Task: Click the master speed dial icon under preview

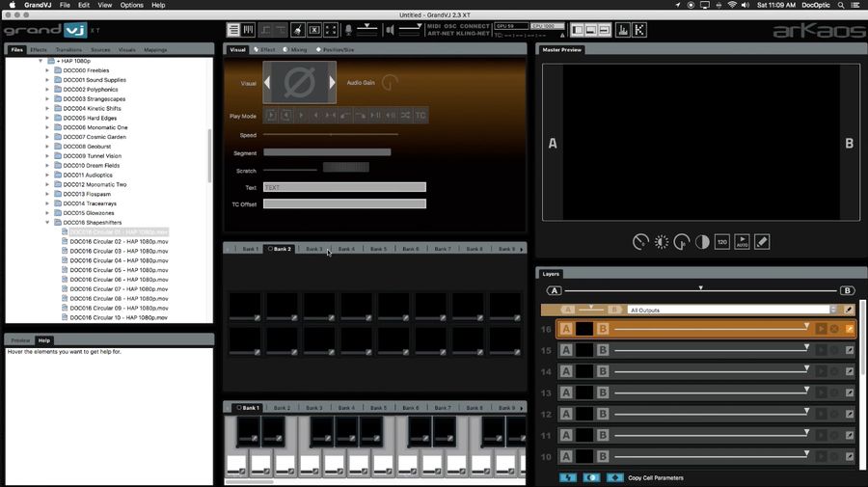Action: point(640,242)
